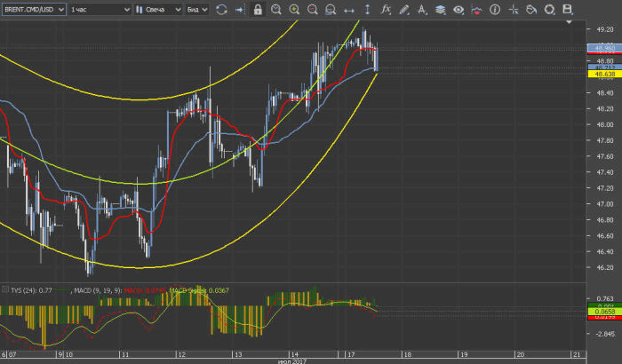Click date label 14 on time axis

(294, 354)
